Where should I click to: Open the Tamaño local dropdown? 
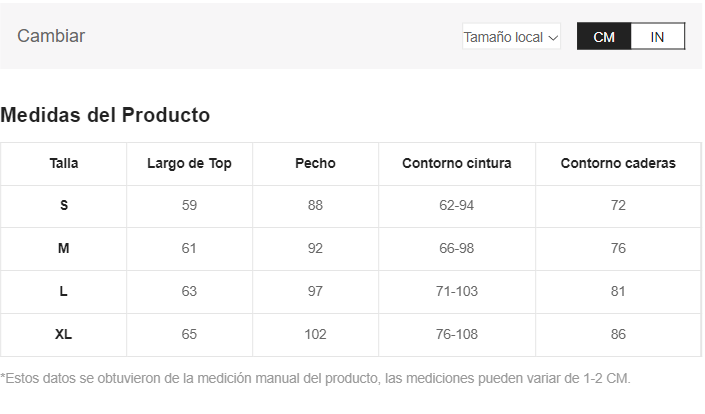[511, 37]
